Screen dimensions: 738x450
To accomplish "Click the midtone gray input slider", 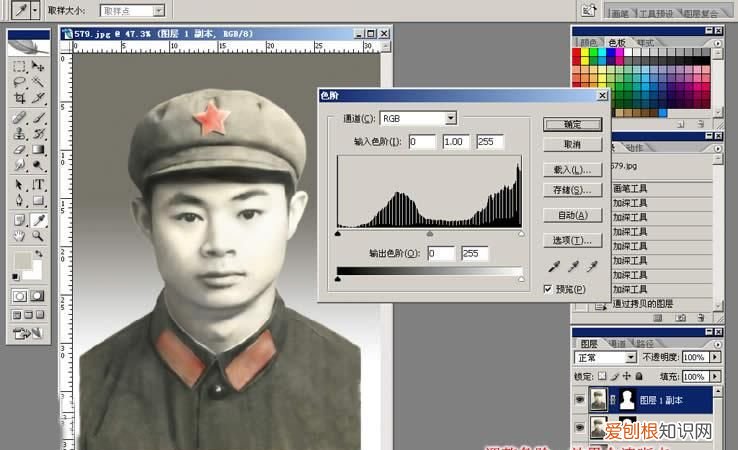I will (x=430, y=234).
